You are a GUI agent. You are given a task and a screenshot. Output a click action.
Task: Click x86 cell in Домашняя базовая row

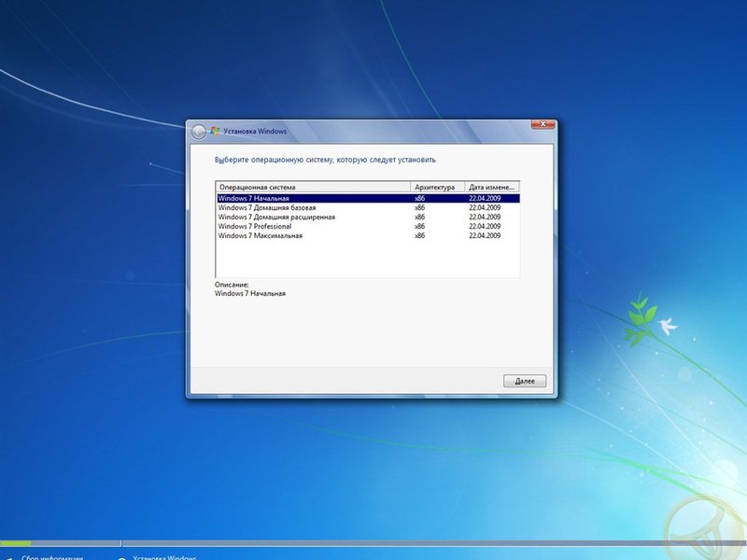419,207
